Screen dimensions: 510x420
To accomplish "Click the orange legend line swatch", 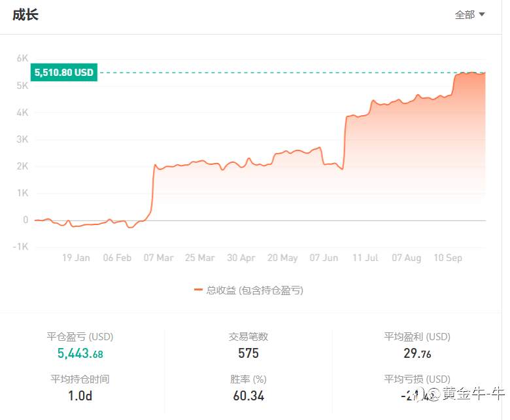I will click(x=198, y=290).
